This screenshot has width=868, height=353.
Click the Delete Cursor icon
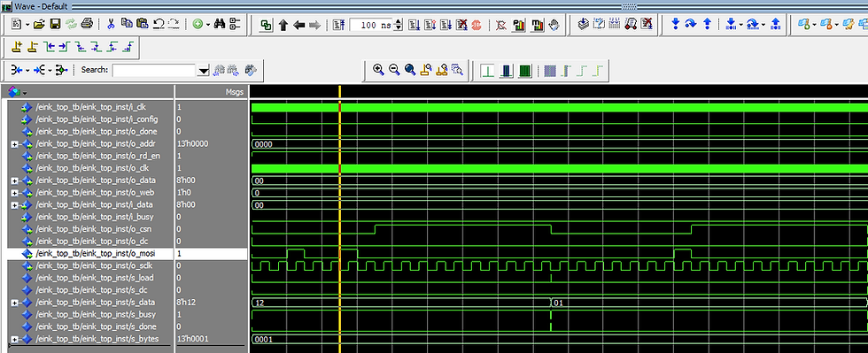click(x=34, y=48)
